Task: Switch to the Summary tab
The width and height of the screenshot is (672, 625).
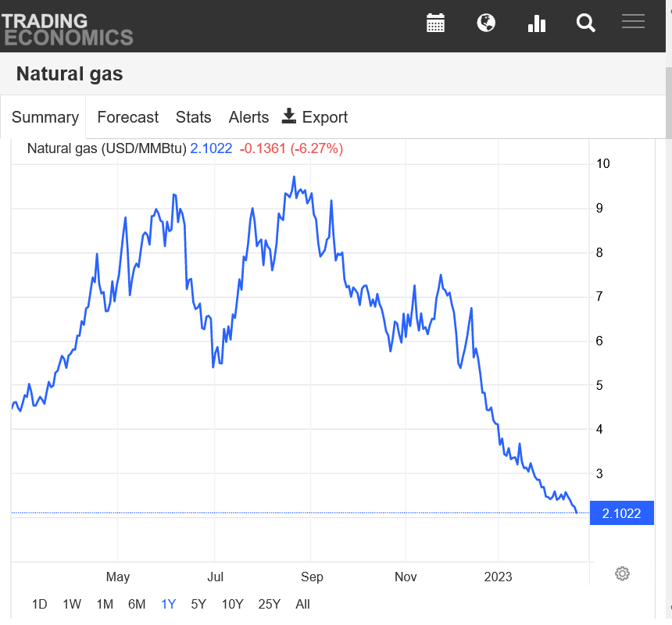Action: click(x=45, y=117)
